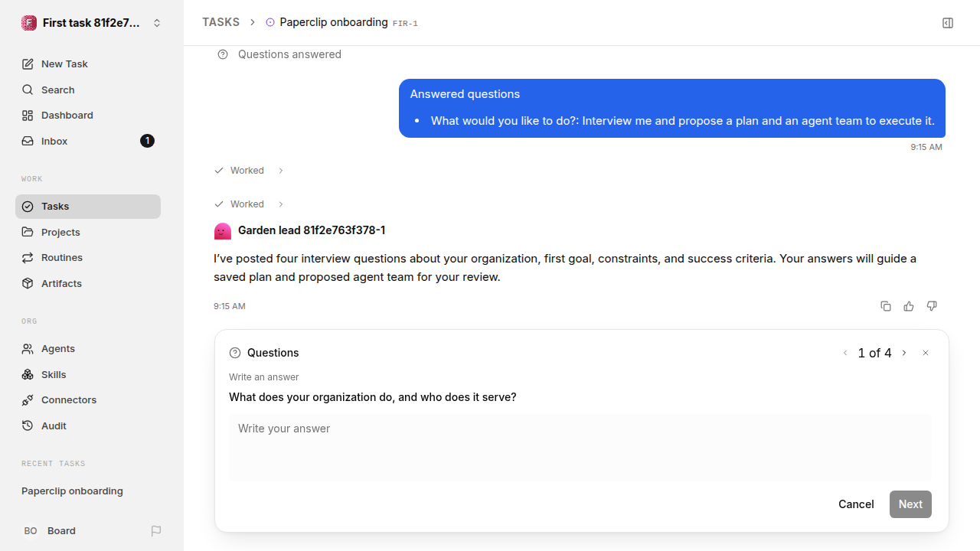The height and width of the screenshot is (551, 980).
Task: Open Projects from the sidebar
Action: click(88, 232)
